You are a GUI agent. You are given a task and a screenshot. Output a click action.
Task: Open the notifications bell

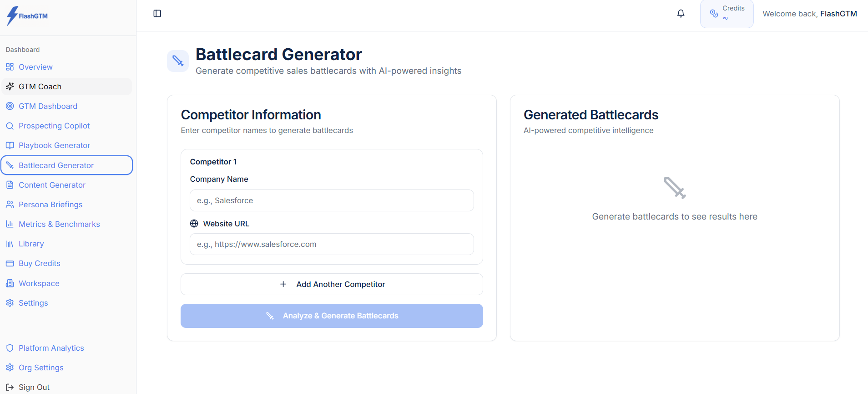coord(681,14)
